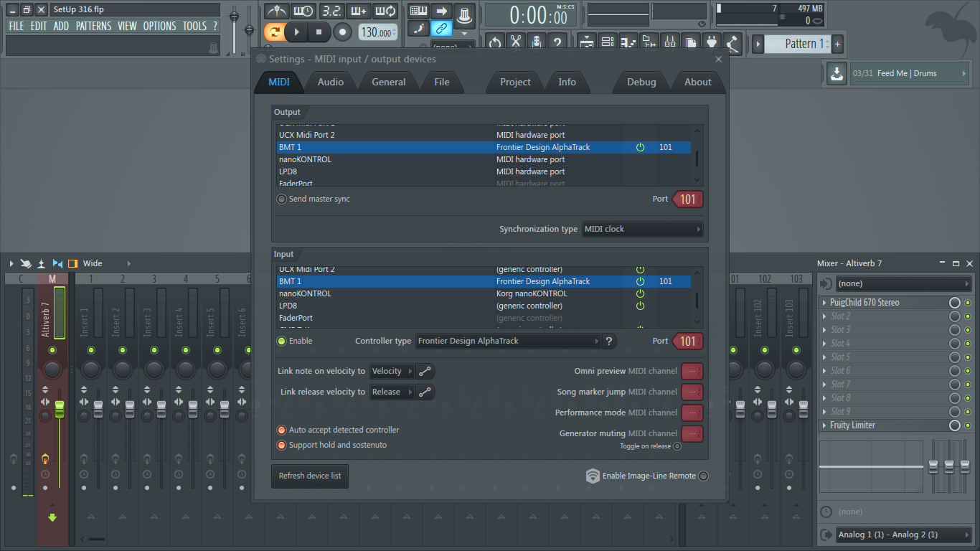Image resolution: width=980 pixels, height=551 pixels.
Task: Enable wait for input before playing
Action: click(303, 11)
